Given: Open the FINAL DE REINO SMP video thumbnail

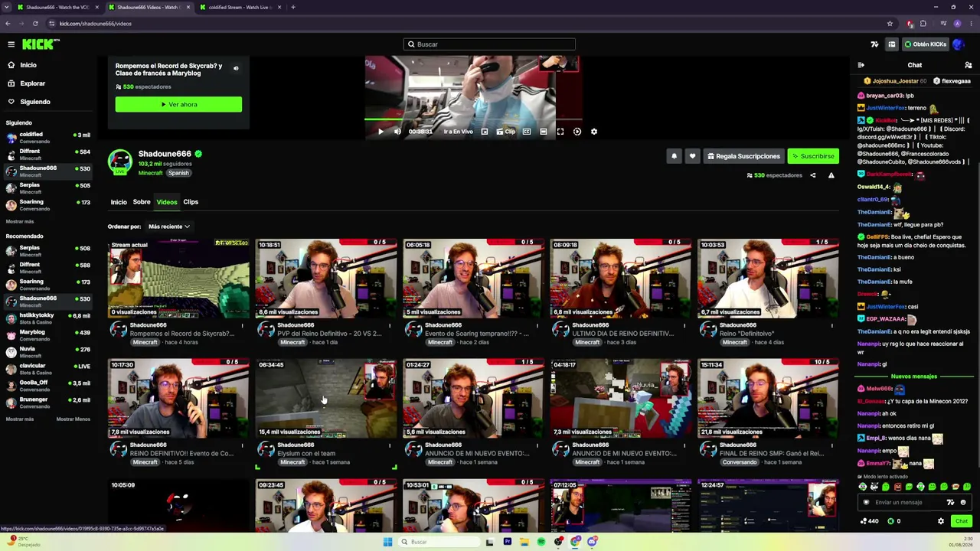Looking at the screenshot, I should click(x=768, y=398).
